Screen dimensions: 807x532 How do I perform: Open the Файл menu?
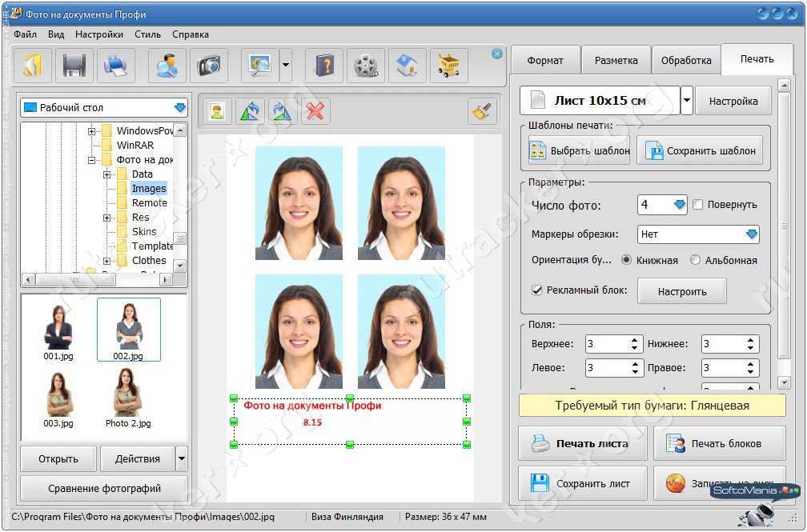[26, 34]
